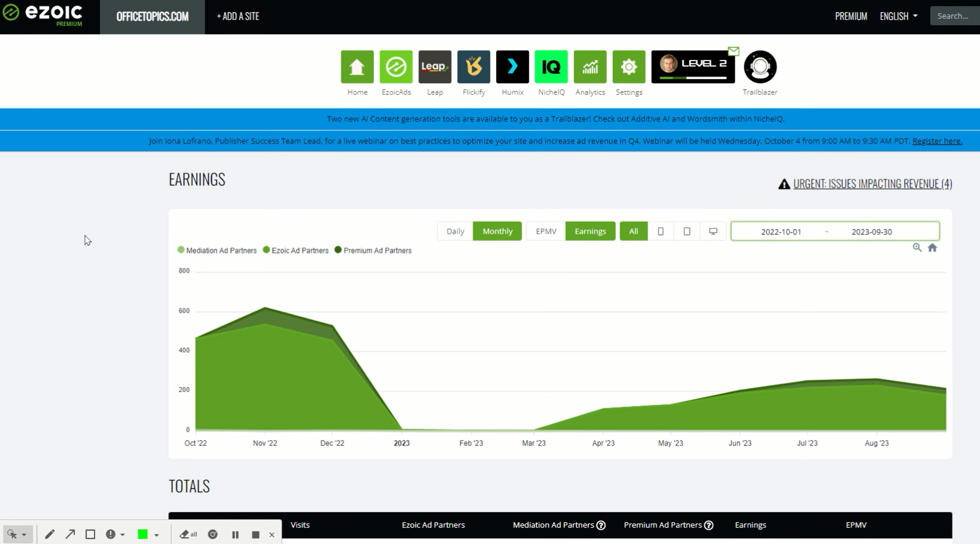This screenshot has width=980, height=544.
Task: Click the 2023-09-30 end date field
Action: click(x=872, y=232)
